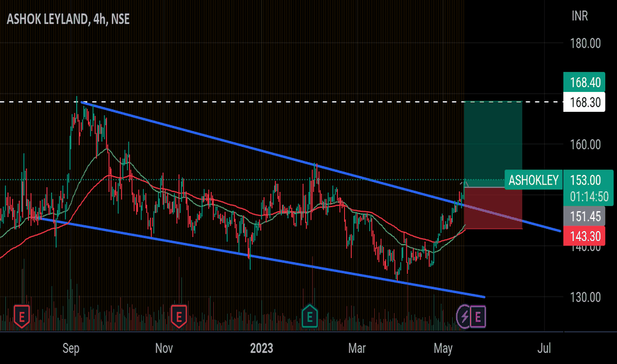Click the Jul label on time axis
This screenshot has height=364, width=617.
tap(544, 348)
